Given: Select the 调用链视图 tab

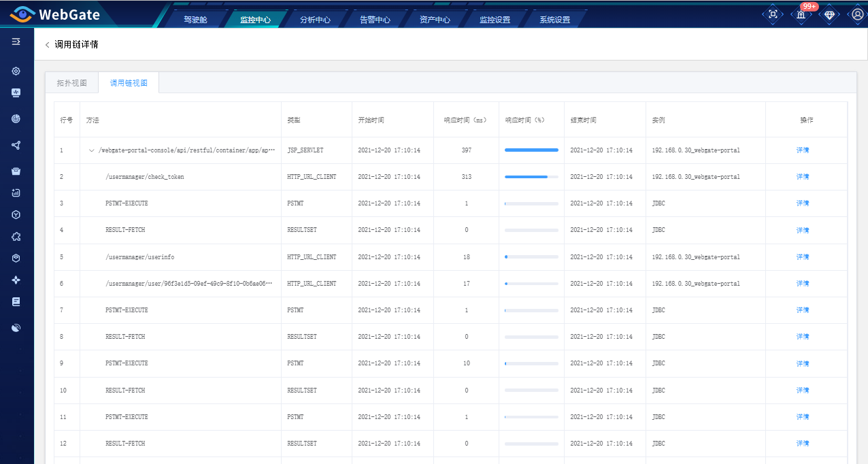Looking at the screenshot, I should (x=129, y=83).
